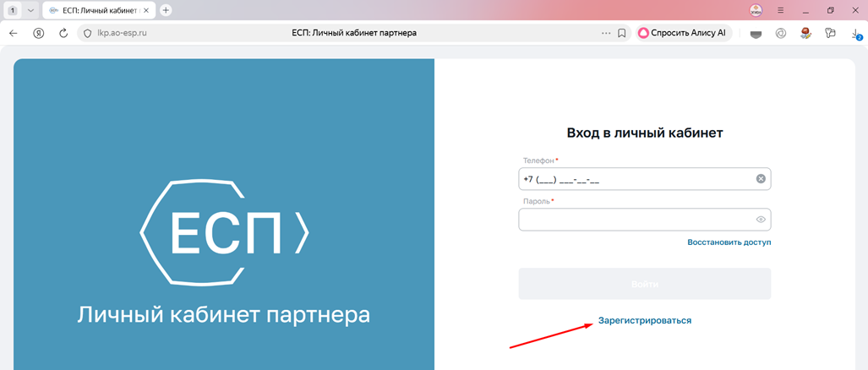
Task: Focus the Пароль input field
Action: 644,220
